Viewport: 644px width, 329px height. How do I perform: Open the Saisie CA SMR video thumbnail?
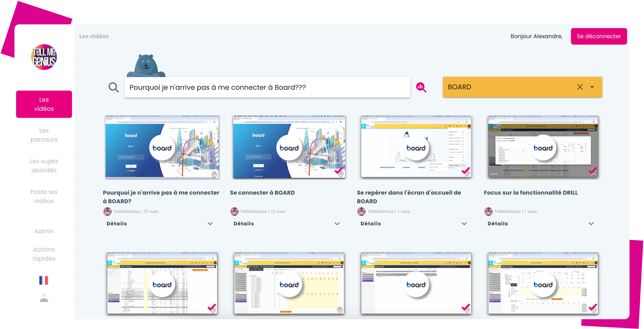tap(543, 283)
